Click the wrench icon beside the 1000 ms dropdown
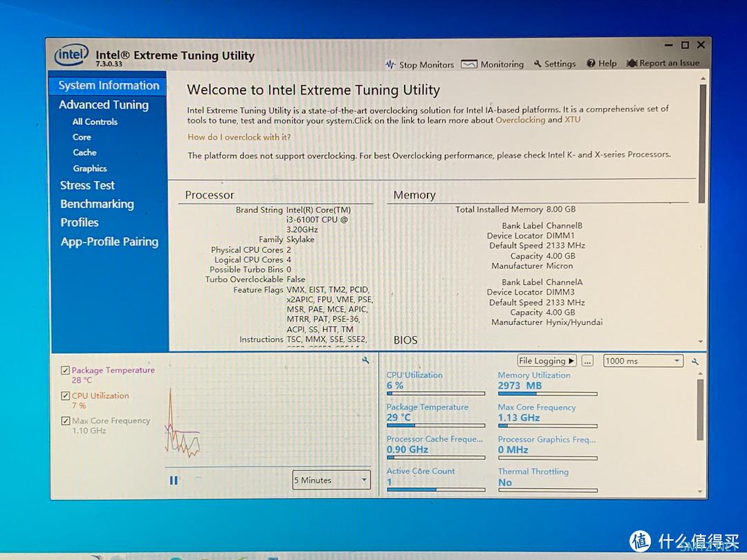Screen dimensions: 747x560 (695, 362)
